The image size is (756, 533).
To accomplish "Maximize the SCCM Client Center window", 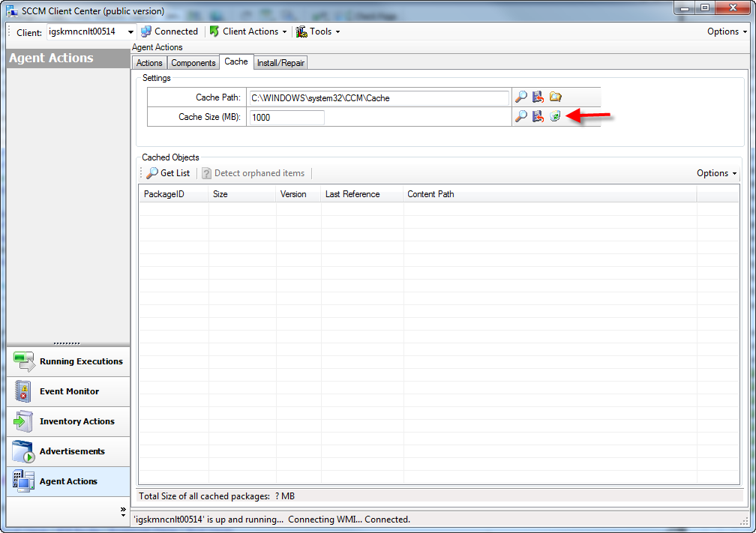I will tap(705, 7).
